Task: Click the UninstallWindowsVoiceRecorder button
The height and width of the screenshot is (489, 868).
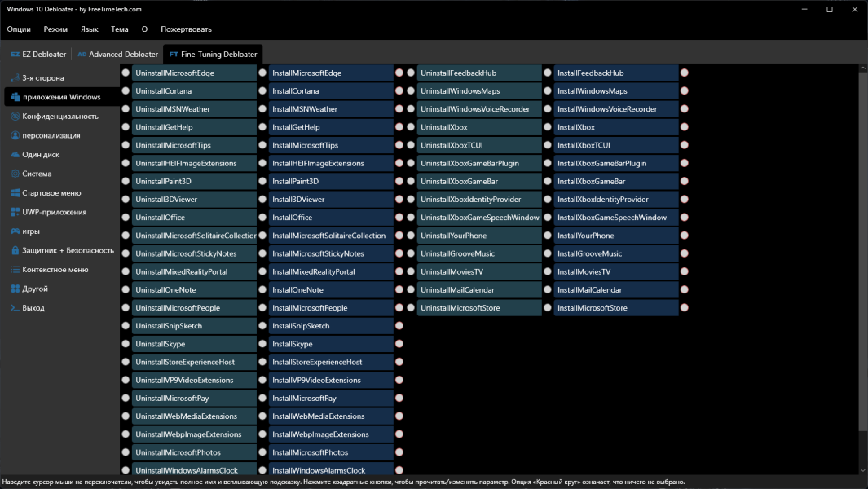Action: 479,109
